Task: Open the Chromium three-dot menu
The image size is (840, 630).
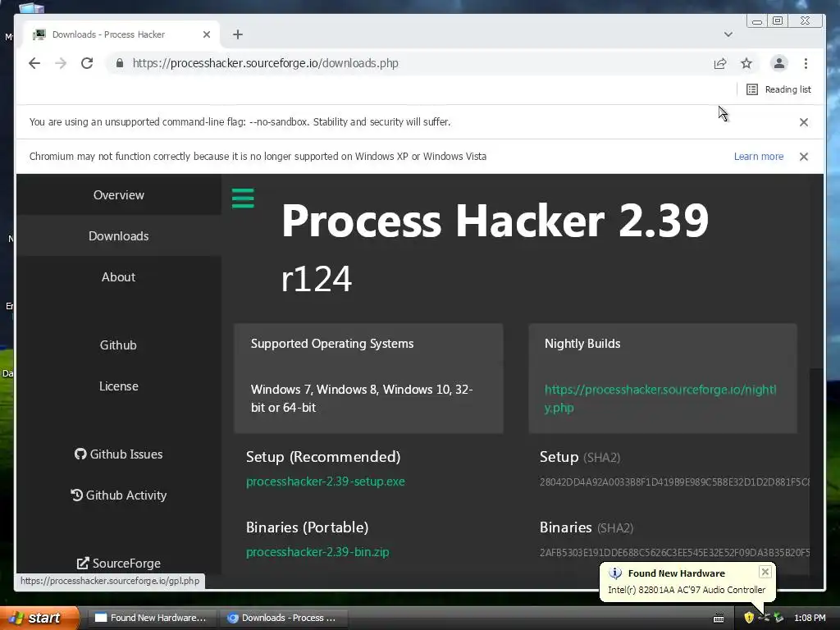Action: [x=806, y=63]
